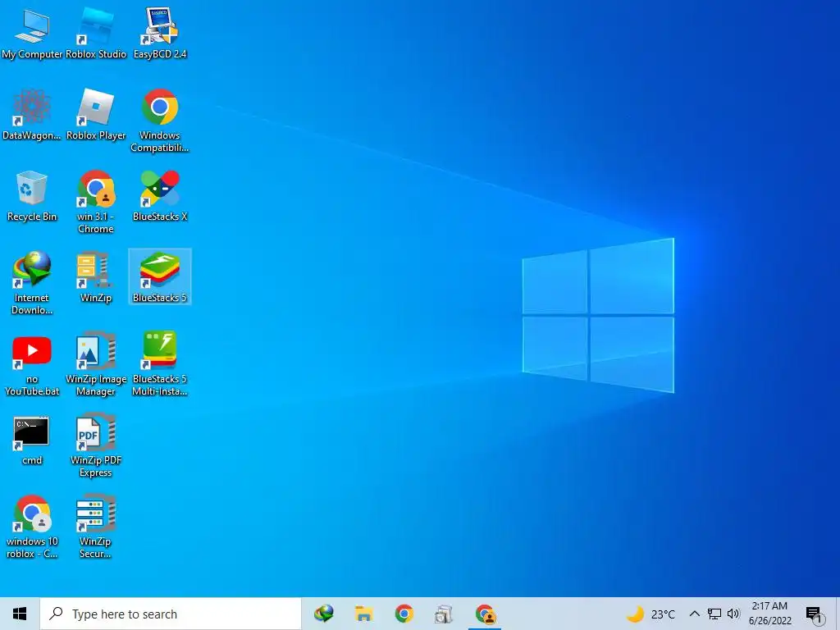Select BlueStacks 5 Multi-Instance shortcut
The width and height of the screenshot is (840, 630).
pyautogui.click(x=160, y=365)
